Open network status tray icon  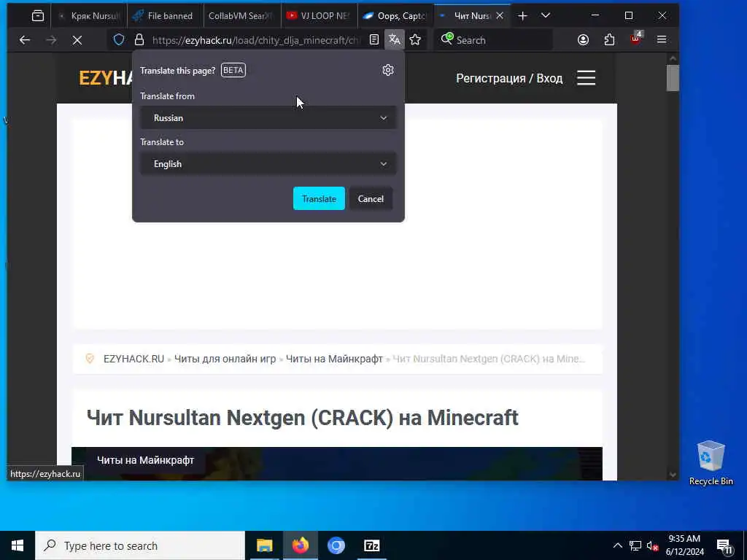click(x=635, y=545)
